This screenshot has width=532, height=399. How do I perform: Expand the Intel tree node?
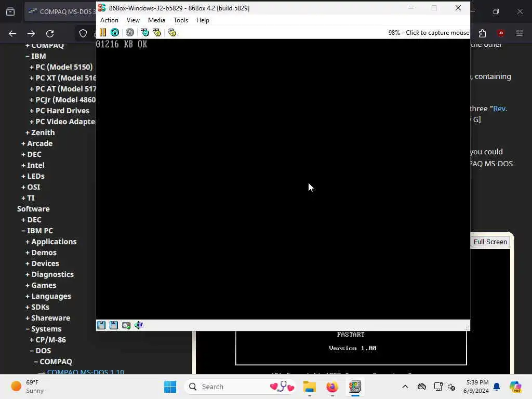point(33,165)
